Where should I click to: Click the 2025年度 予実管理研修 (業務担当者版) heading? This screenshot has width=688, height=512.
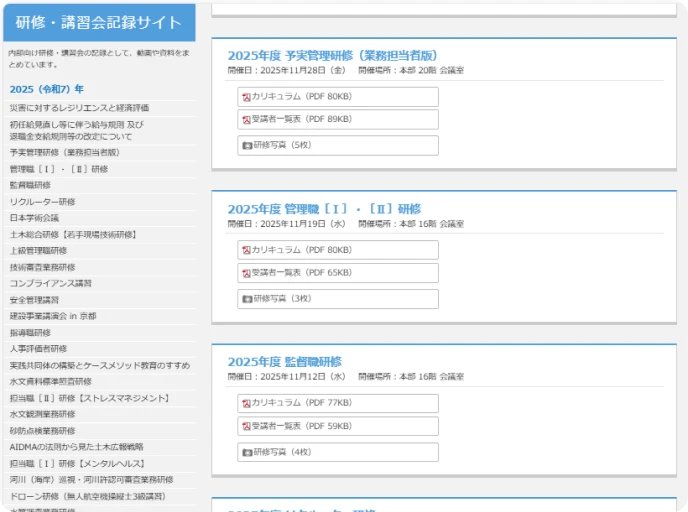pos(332,55)
